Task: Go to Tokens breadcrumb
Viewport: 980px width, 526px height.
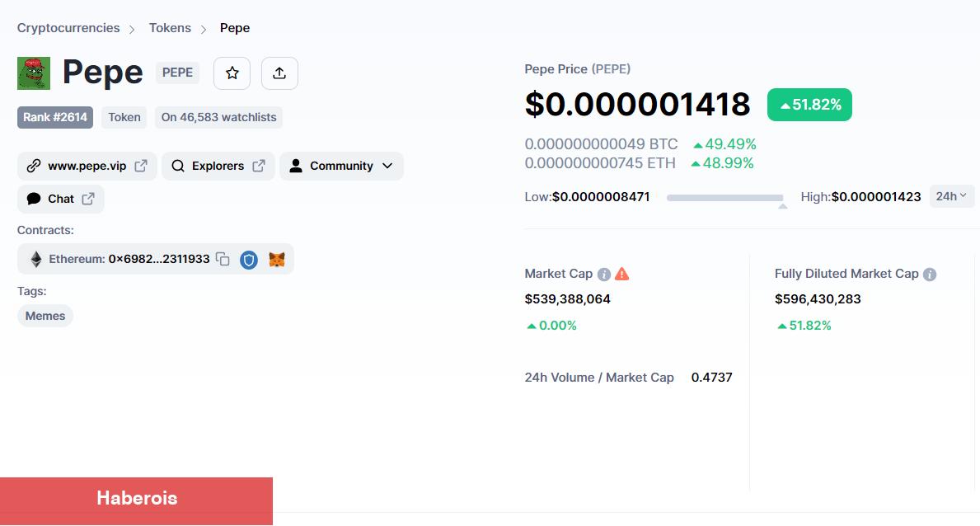Action: point(170,28)
